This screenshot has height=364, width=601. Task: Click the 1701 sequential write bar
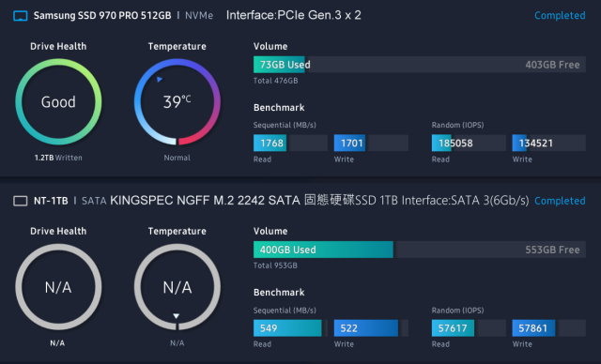[371, 144]
